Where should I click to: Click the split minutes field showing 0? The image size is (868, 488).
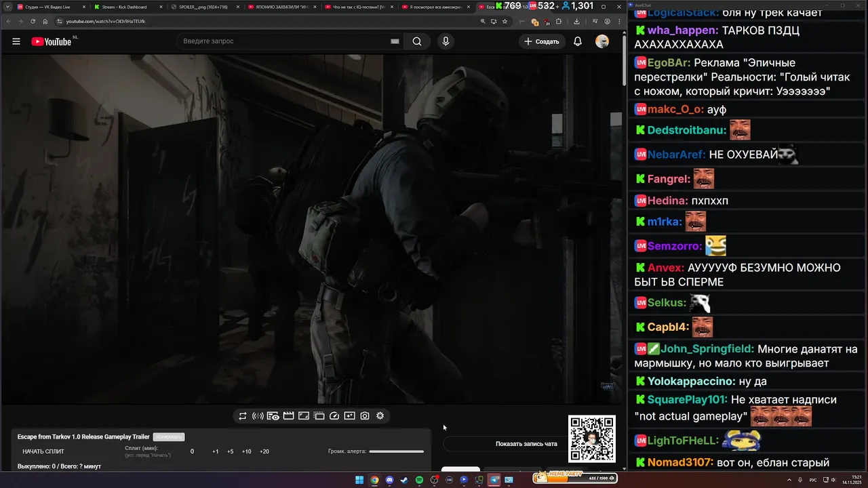(192, 451)
